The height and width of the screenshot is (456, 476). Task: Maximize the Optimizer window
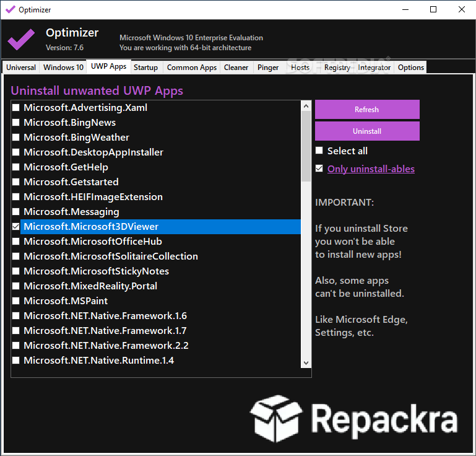(433, 9)
